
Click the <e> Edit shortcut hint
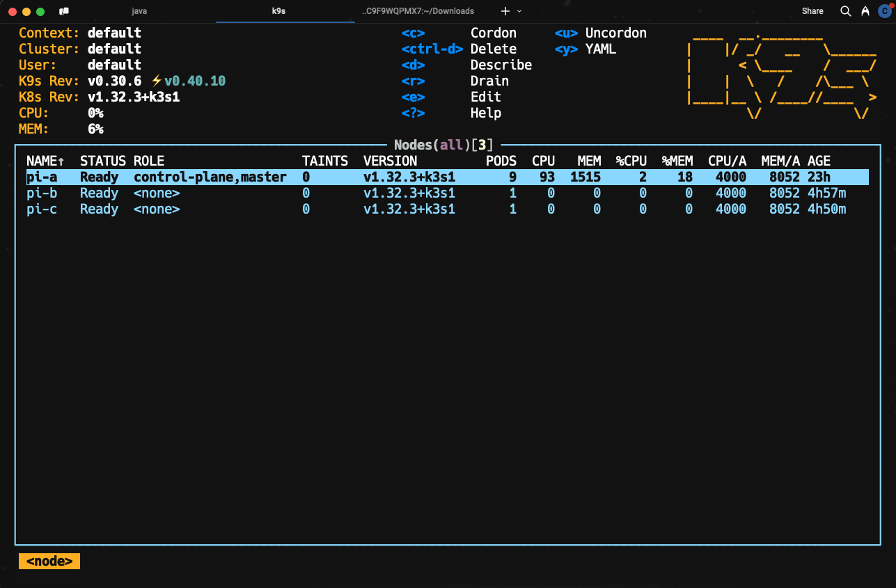(451, 97)
